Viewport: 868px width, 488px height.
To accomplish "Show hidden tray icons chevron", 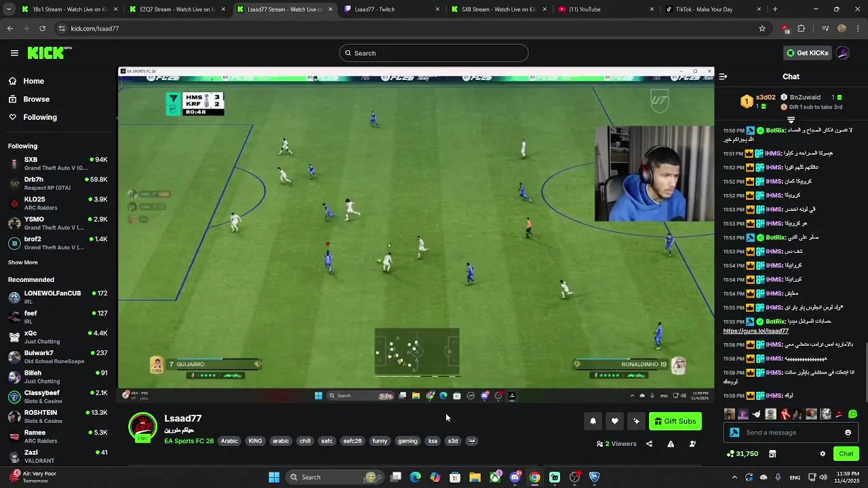I will point(734,477).
